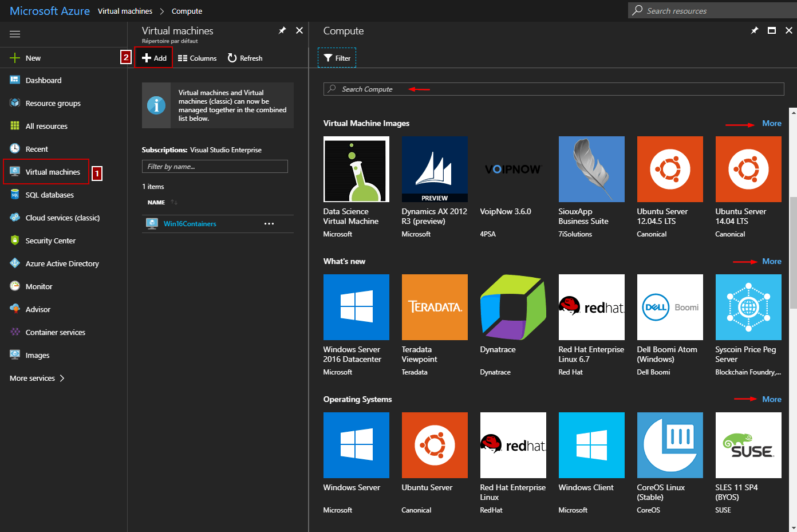This screenshot has width=797, height=532.
Task: Click the Container services icon
Action: click(15, 332)
